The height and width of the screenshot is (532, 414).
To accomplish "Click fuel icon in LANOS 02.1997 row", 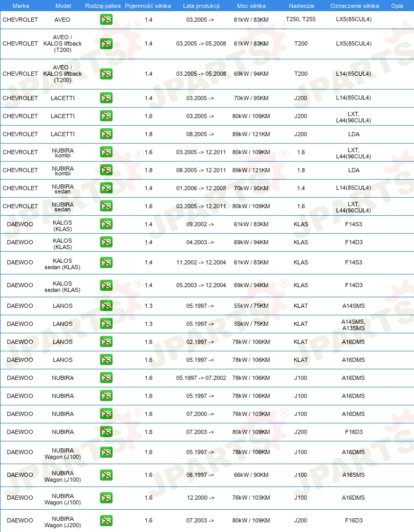I will [x=106, y=342].
